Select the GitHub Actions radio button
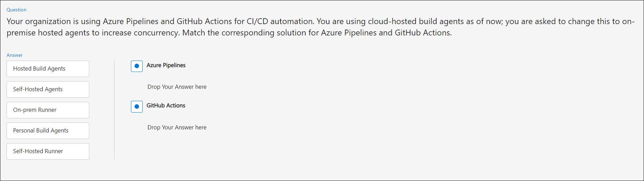 (x=137, y=107)
